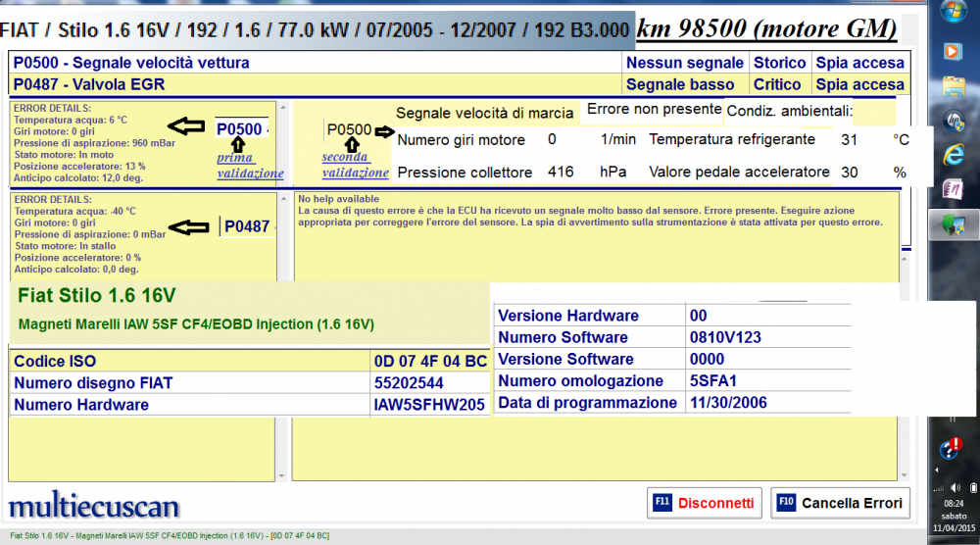Viewport: 980px width, 545px height.
Task: Open Windows Explorer folder icon in taskbar
Action: [954, 86]
